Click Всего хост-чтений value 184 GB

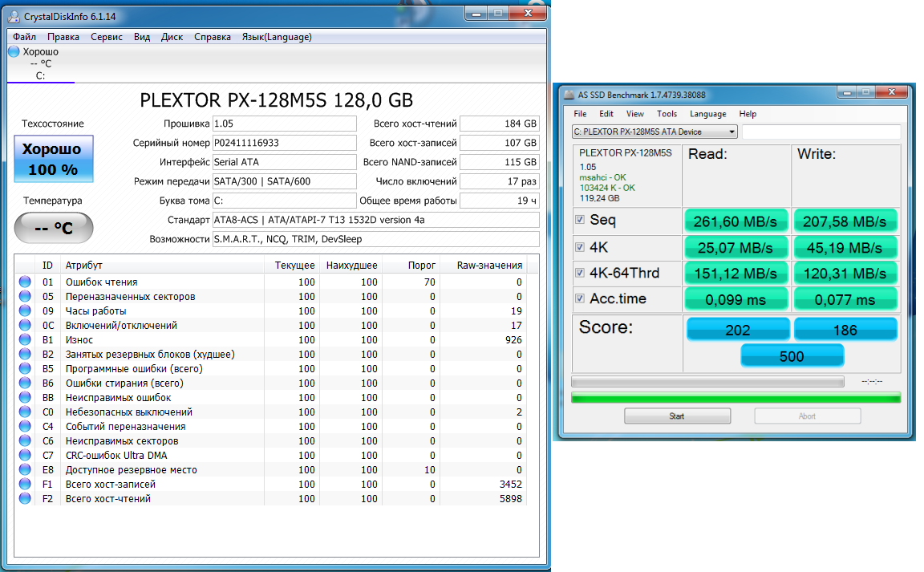click(499, 124)
